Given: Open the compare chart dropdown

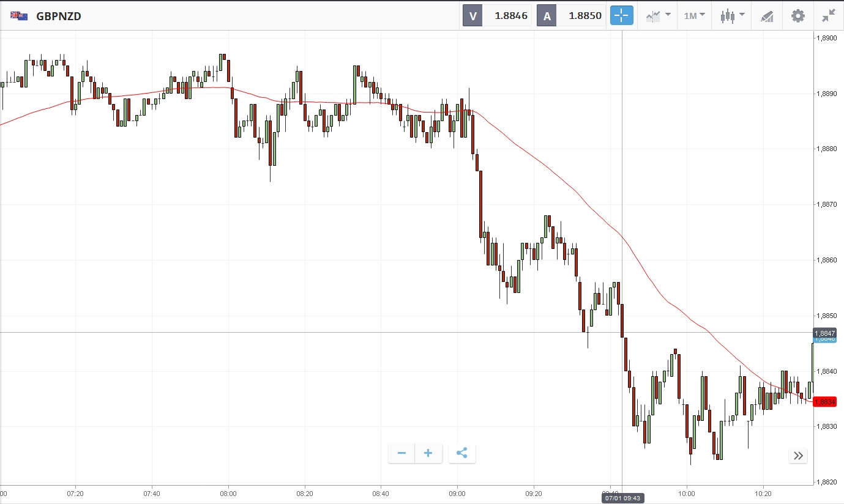Looking at the screenshot, I should click(x=658, y=16).
